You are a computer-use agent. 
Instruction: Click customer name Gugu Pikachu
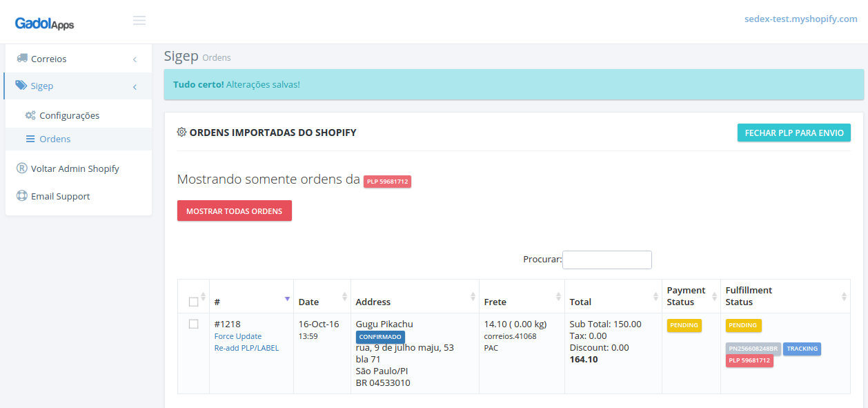(384, 324)
